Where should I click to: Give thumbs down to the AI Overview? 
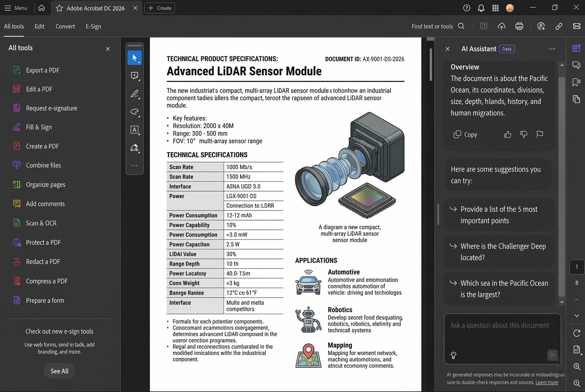point(524,134)
